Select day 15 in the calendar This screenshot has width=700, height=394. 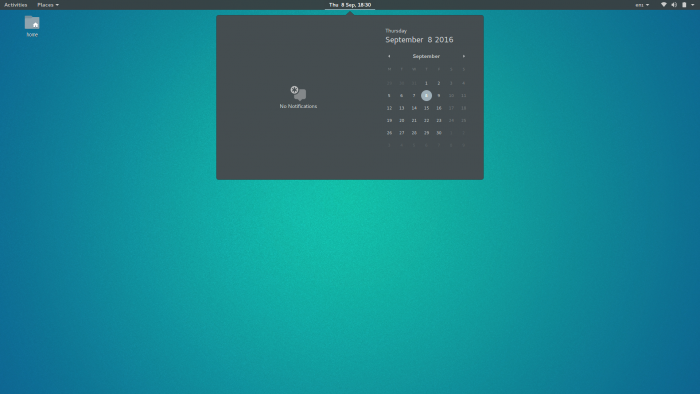[426, 108]
